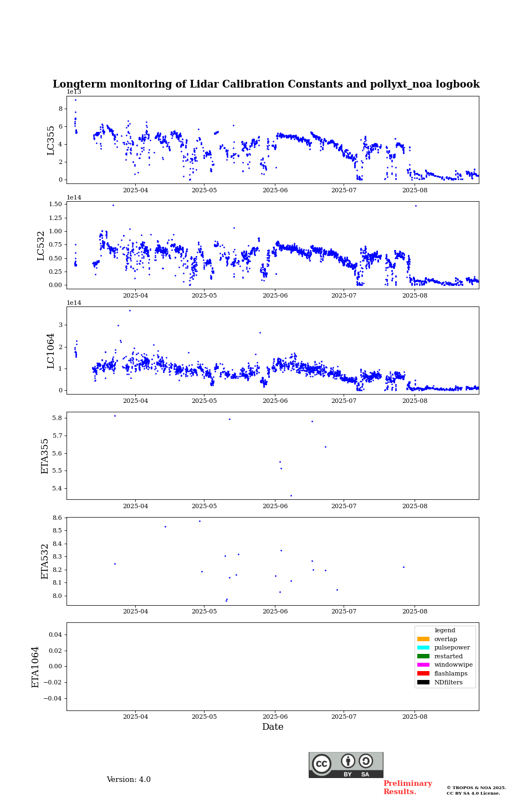The width and height of the screenshot is (532, 798).
Task: Click the SA share-alike circular arrow icon
Action: click(x=366, y=761)
